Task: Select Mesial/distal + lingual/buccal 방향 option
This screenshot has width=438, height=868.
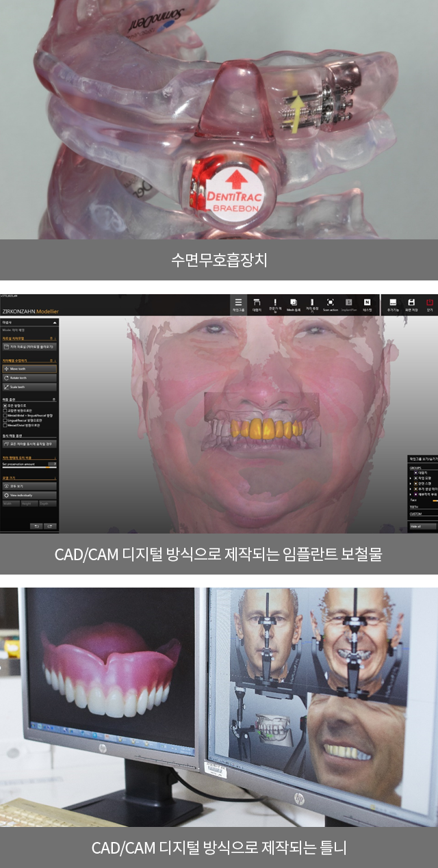Action: point(28,415)
